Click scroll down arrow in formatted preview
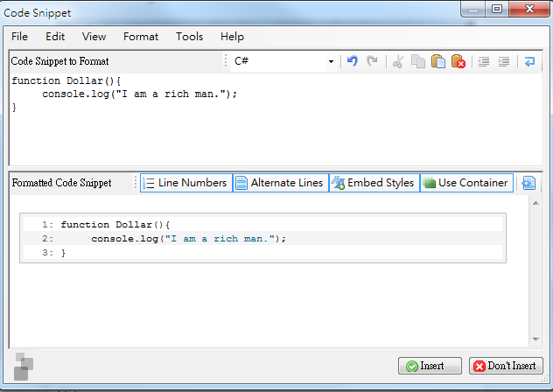 (x=535, y=339)
